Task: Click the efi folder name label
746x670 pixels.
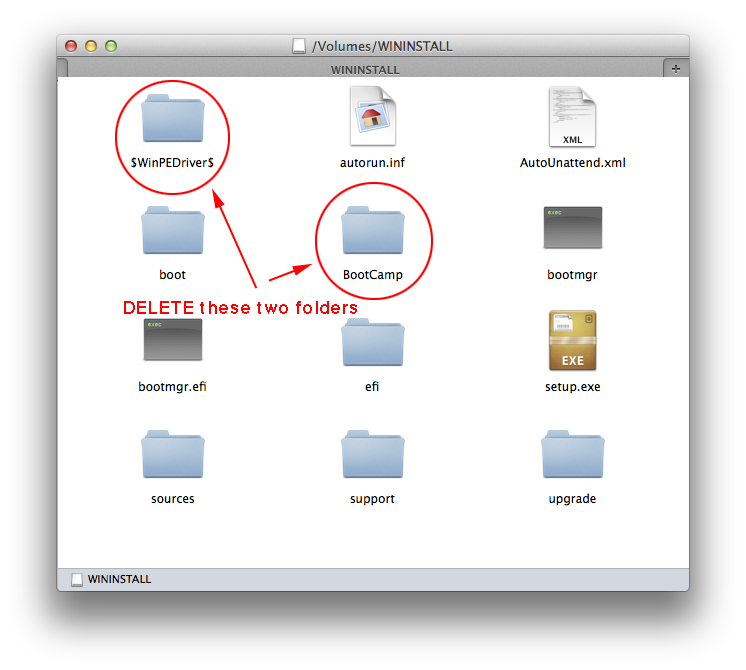Action: pyautogui.click(x=373, y=386)
